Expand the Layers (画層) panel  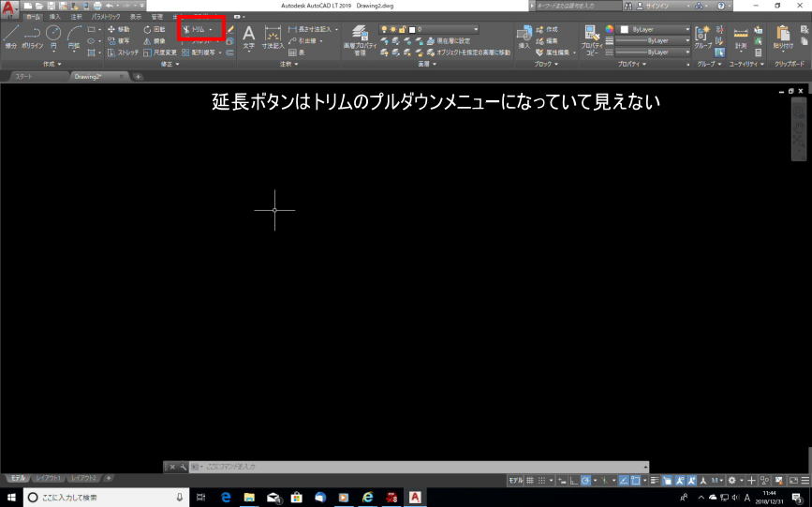pos(427,64)
